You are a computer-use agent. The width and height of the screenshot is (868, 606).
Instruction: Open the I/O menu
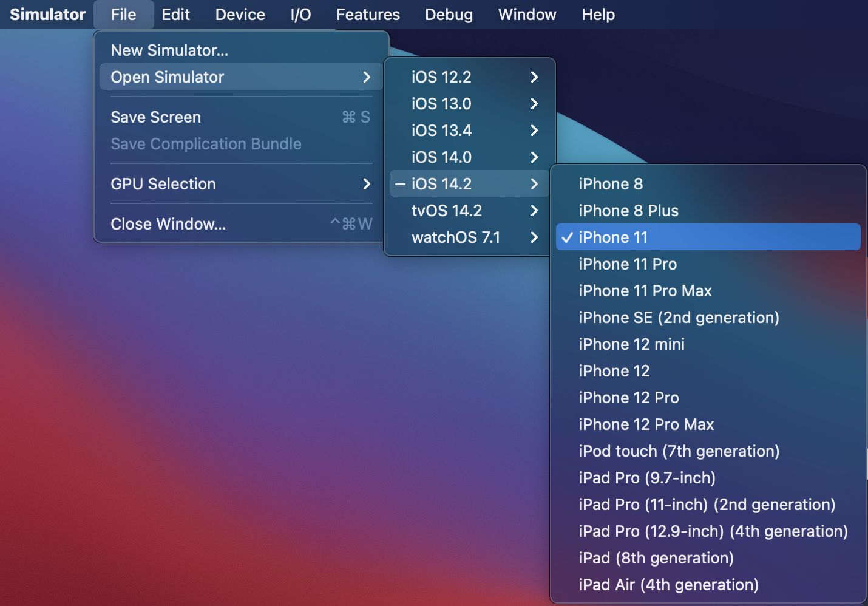pos(300,15)
